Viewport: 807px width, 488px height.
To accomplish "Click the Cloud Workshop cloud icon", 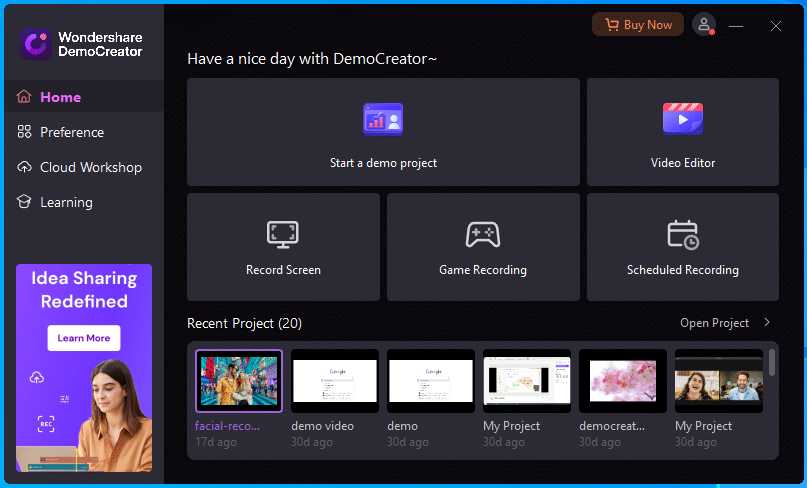I will coord(25,167).
